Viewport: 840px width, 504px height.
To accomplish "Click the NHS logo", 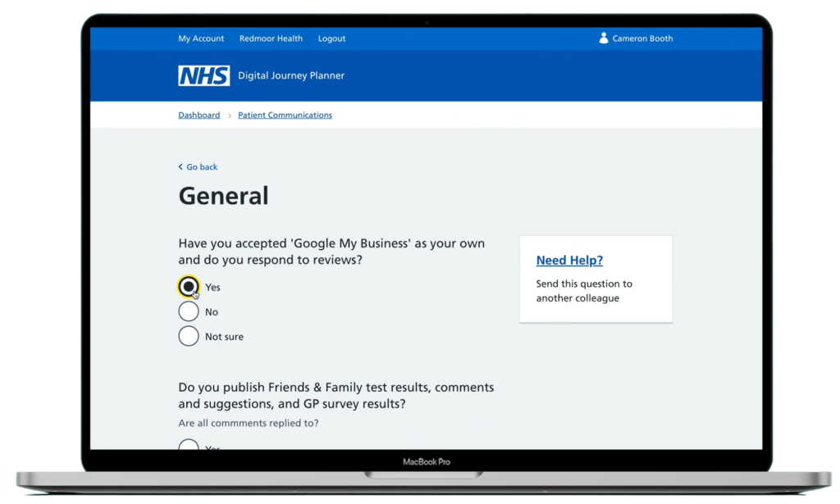I will click(x=203, y=75).
